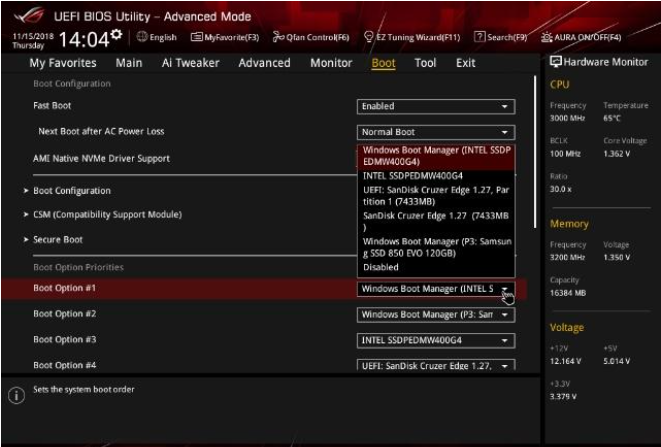Select Disabled in the boot option list
661x447 pixels.
click(384, 267)
